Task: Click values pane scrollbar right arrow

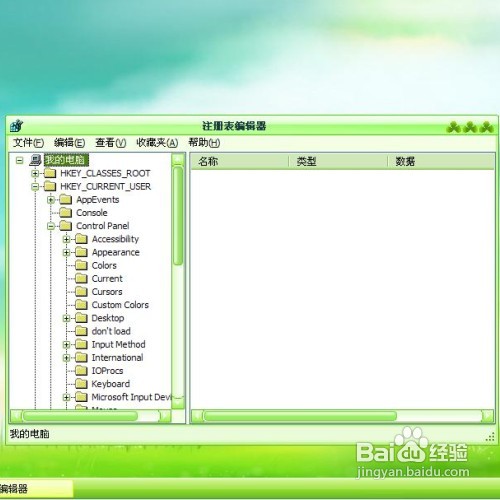Action: pos(488,416)
